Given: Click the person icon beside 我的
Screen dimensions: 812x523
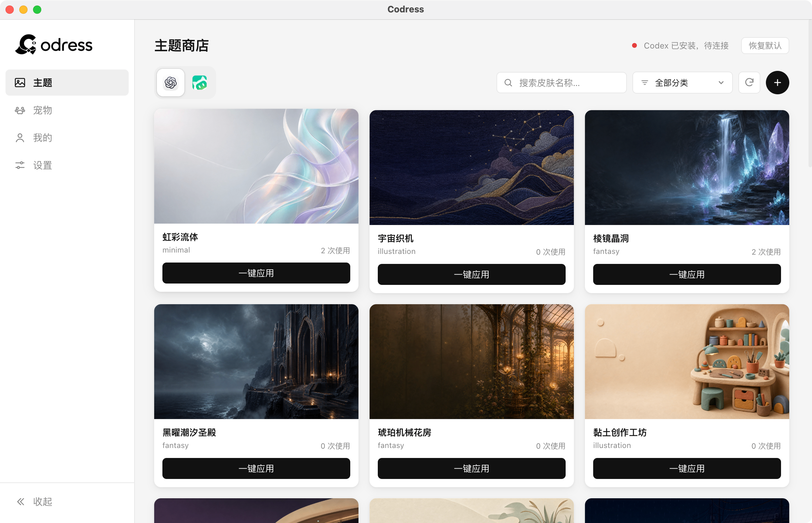Looking at the screenshot, I should [x=20, y=138].
